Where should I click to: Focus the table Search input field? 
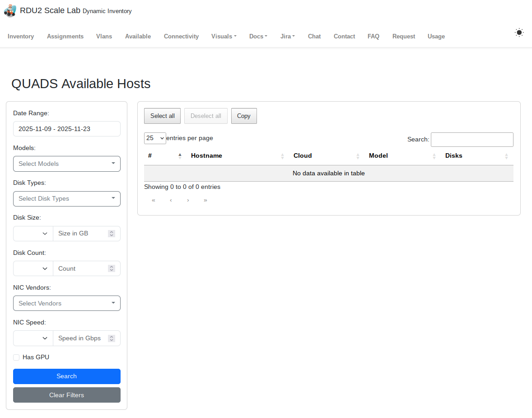[472, 140]
